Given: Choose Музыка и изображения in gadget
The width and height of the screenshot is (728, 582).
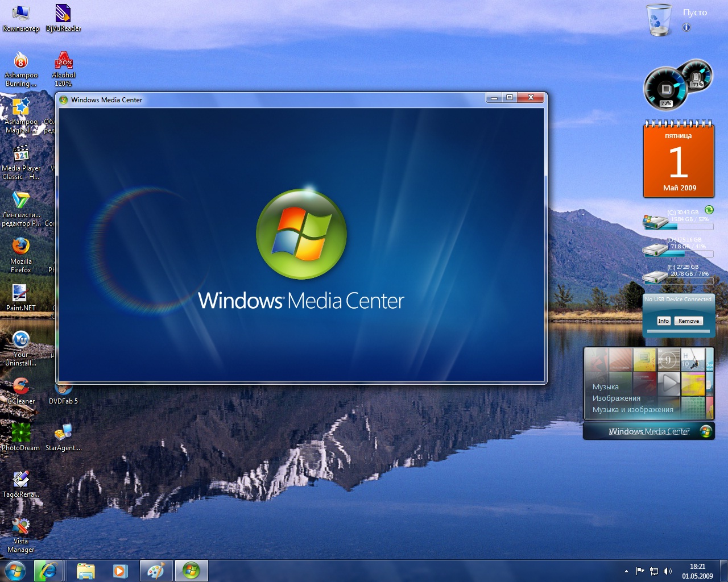Looking at the screenshot, I should click(632, 409).
